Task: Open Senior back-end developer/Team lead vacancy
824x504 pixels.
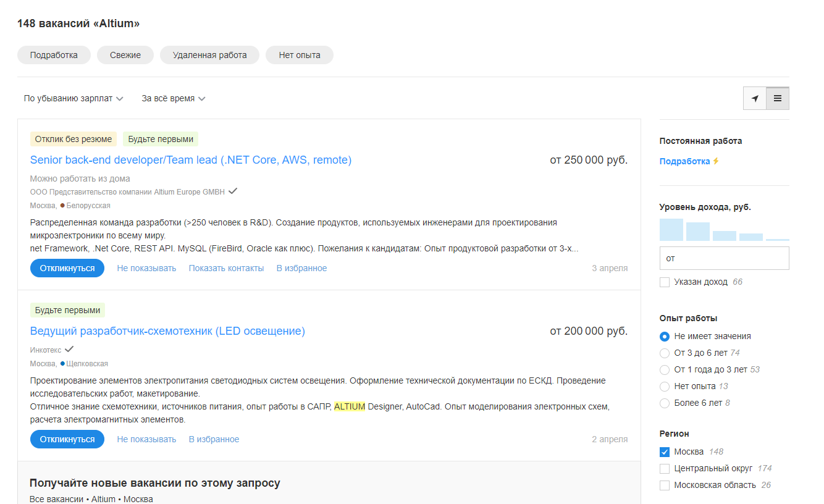Action: click(x=191, y=160)
